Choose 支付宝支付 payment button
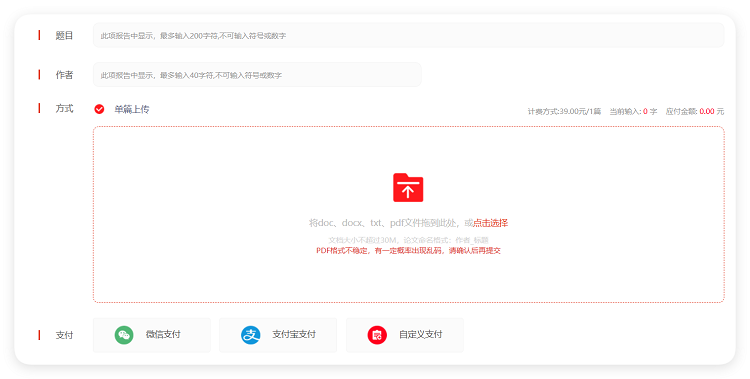 tap(278, 335)
